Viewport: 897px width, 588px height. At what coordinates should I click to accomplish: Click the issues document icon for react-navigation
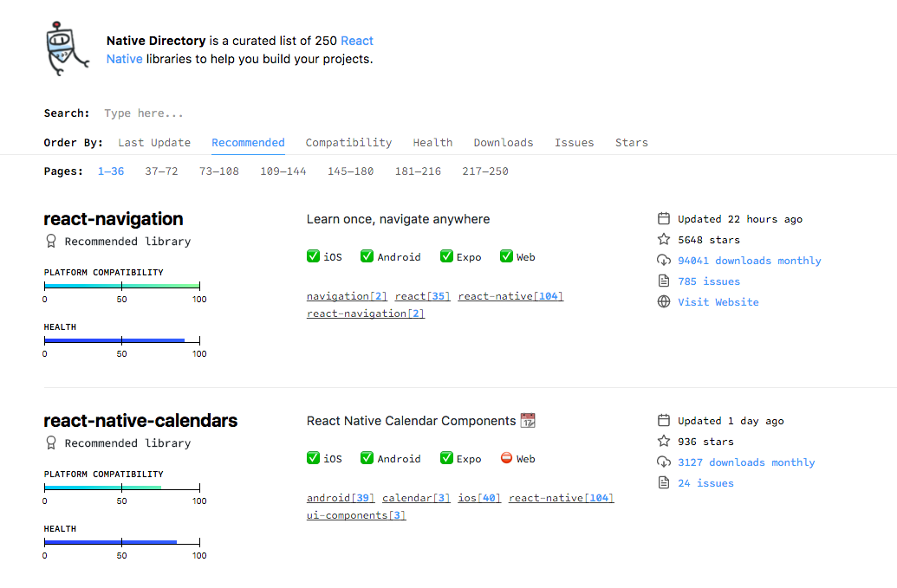[x=664, y=281]
